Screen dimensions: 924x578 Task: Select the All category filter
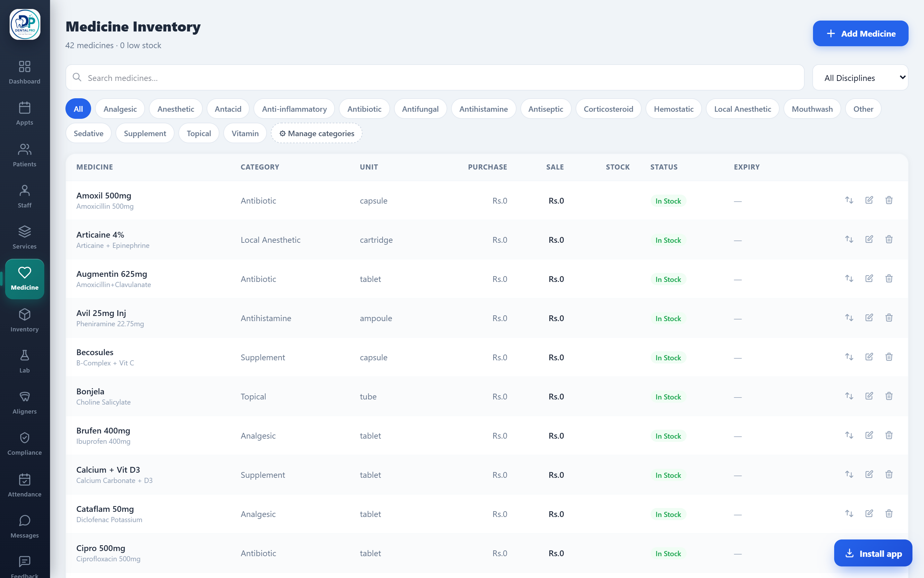click(x=78, y=109)
